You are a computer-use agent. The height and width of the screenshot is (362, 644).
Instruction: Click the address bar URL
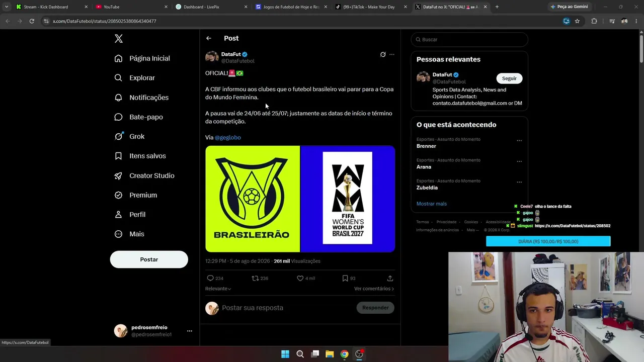(105, 21)
